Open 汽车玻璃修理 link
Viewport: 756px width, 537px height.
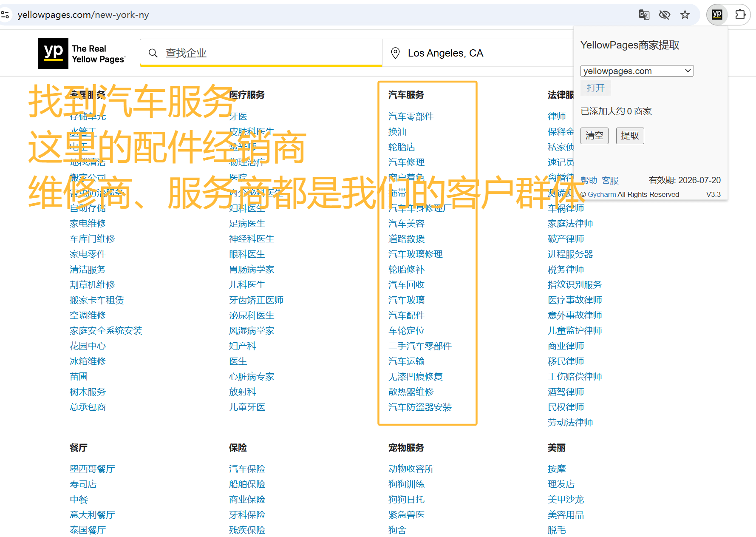coord(416,254)
